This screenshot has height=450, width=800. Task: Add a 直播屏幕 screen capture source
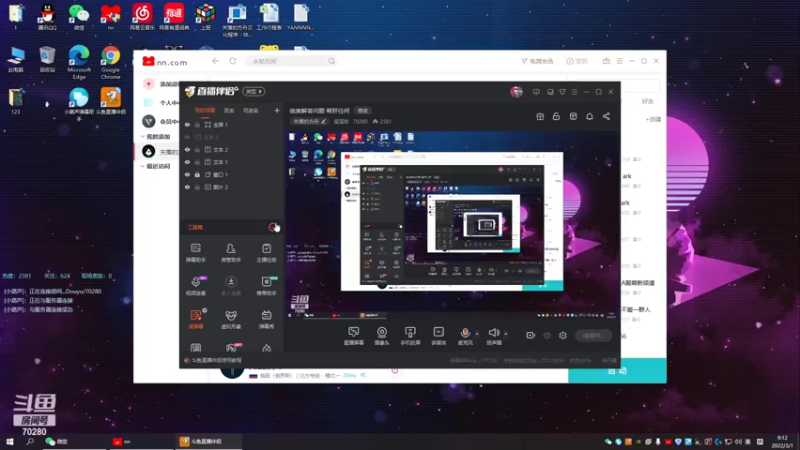[354, 336]
